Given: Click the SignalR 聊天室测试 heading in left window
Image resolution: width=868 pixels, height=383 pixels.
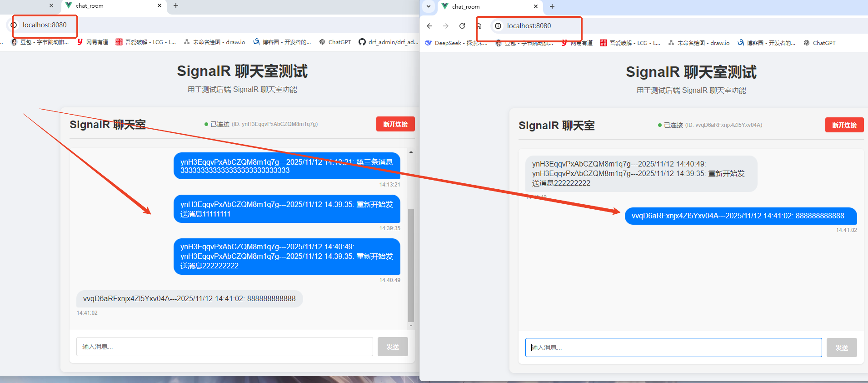Looking at the screenshot, I should (x=242, y=71).
